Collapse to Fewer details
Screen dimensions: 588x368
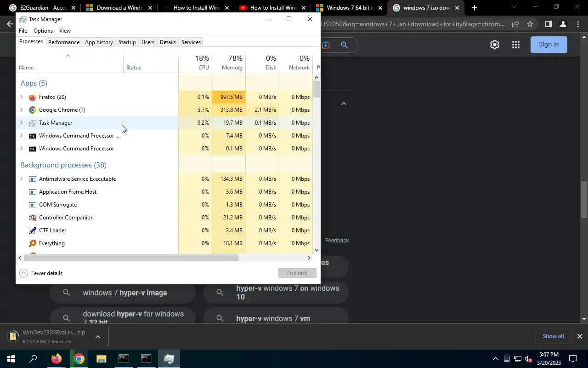pos(41,273)
